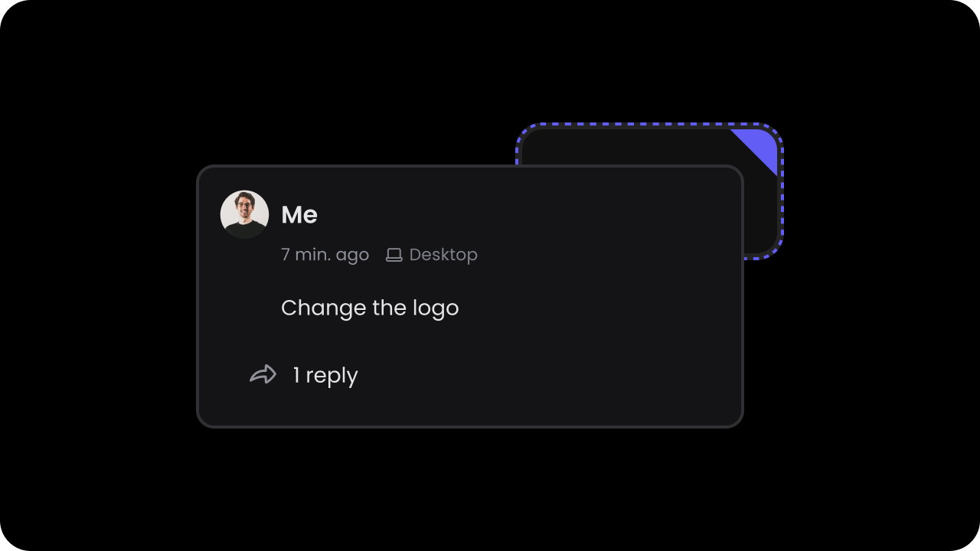Click the reply arrow icon
This screenshot has width=980, height=551.
tap(263, 374)
